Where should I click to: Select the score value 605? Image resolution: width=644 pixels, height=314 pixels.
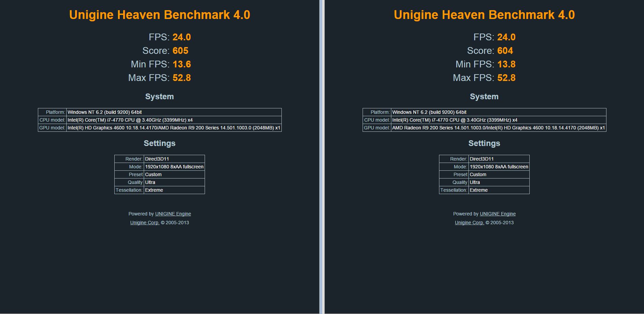180,51
